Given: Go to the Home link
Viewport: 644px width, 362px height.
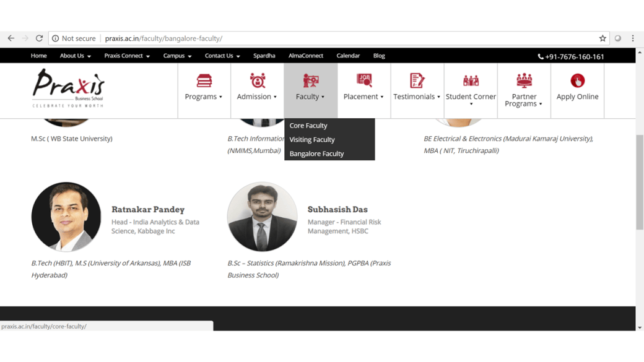Looking at the screenshot, I should point(38,56).
